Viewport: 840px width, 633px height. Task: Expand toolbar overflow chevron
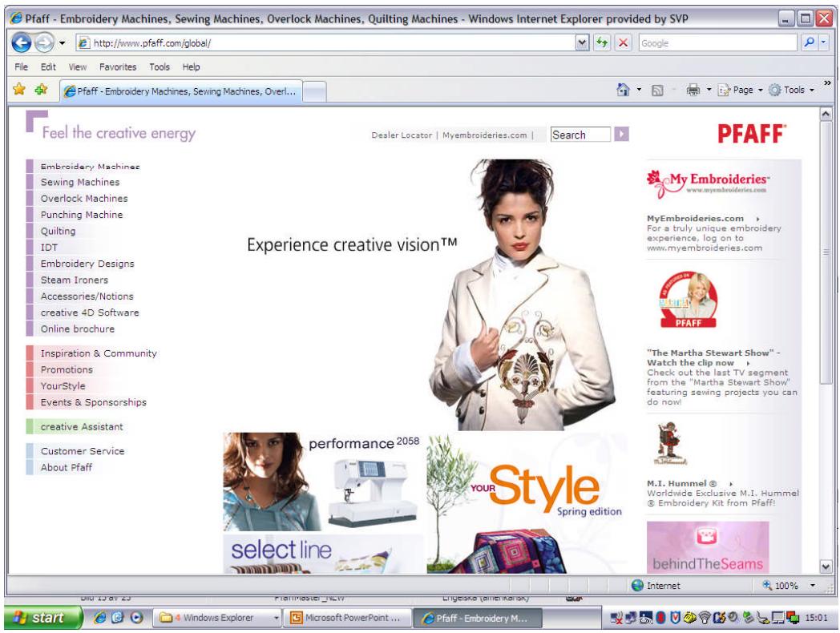[x=827, y=83]
